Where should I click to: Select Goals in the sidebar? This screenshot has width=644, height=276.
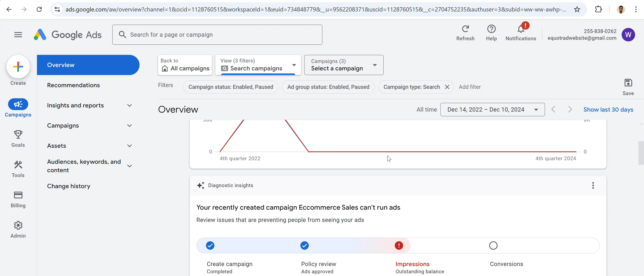click(18, 138)
